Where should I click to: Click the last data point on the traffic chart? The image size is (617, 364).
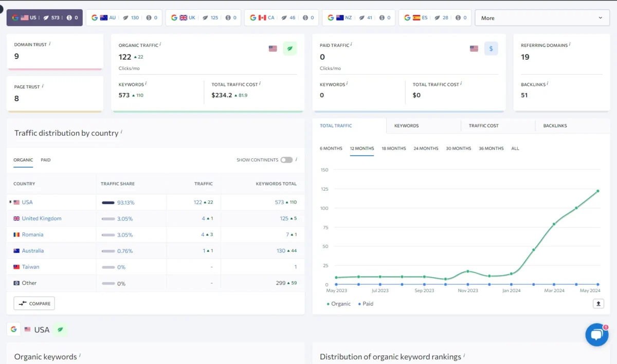pyautogui.click(x=597, y=191)
